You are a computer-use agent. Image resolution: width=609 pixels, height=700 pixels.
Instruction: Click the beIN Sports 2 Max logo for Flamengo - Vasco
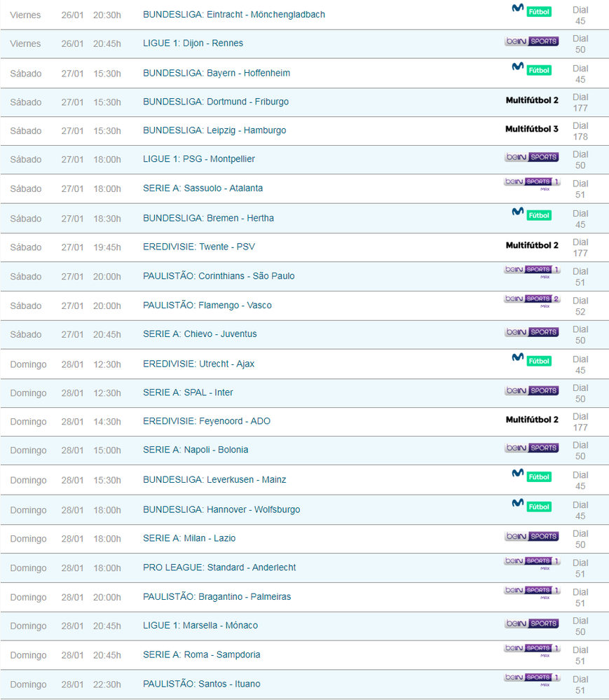[x=531, y=300]
